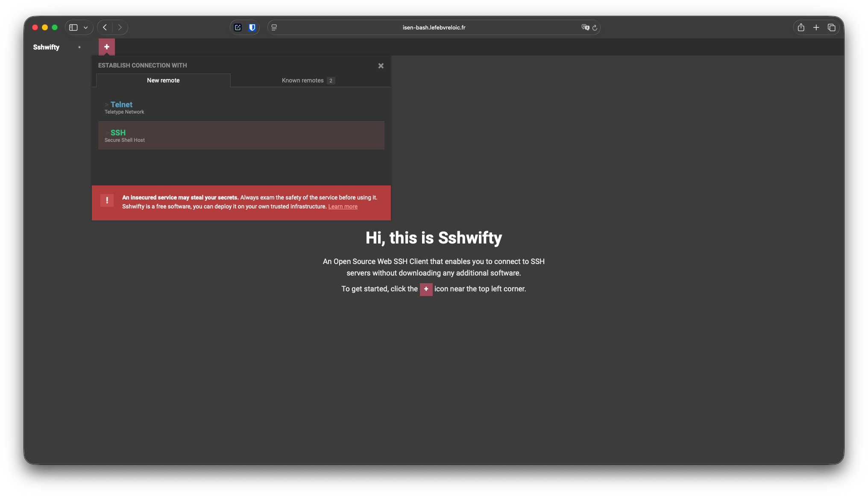Go back with the back arrow
The width and height of the screenshot is (868, 496).
tap(105, 27)
